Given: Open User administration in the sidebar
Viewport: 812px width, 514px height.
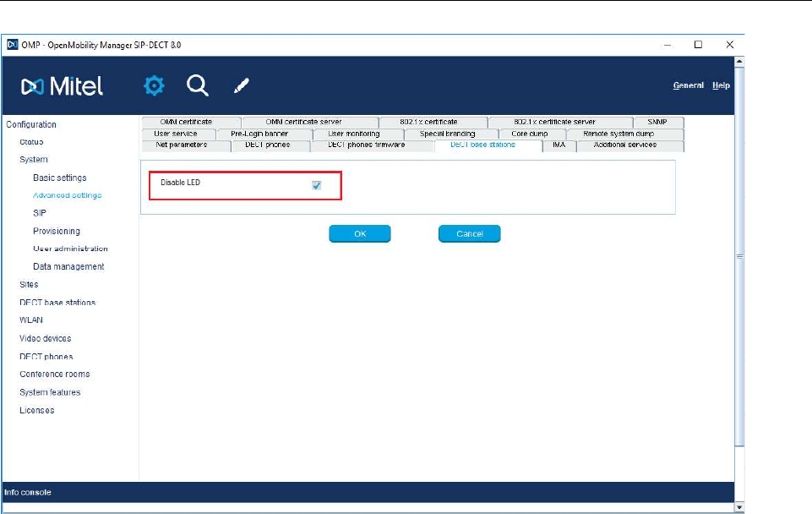Looking at the screenshot, I should pos(70,249).
